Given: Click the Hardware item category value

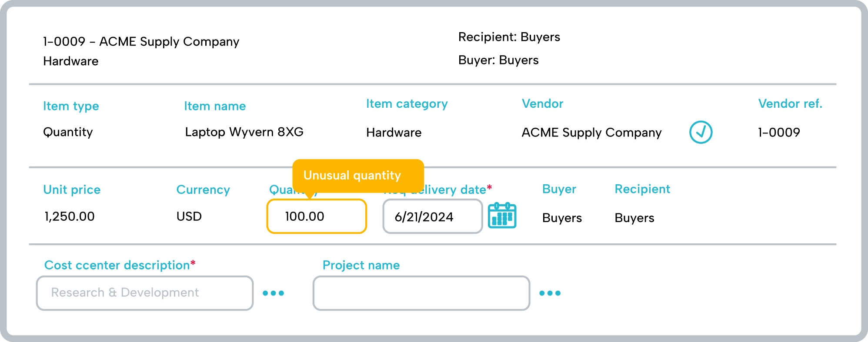Looking at the screenshot, I should coord(394,133).
